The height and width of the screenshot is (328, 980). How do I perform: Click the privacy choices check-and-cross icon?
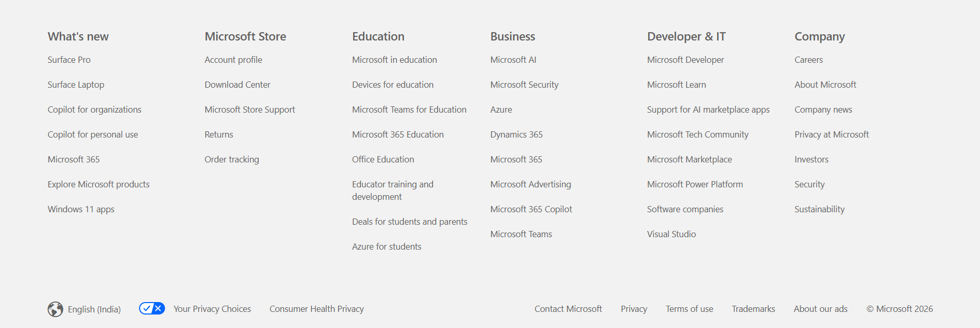click(x=152, y=308)
